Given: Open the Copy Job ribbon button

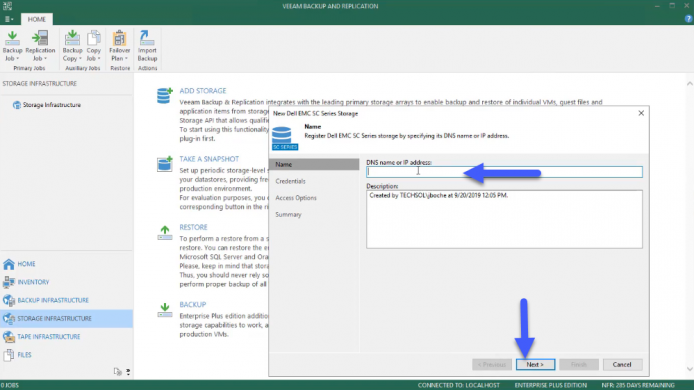Looking at the screenshot, I should (93, 46).
